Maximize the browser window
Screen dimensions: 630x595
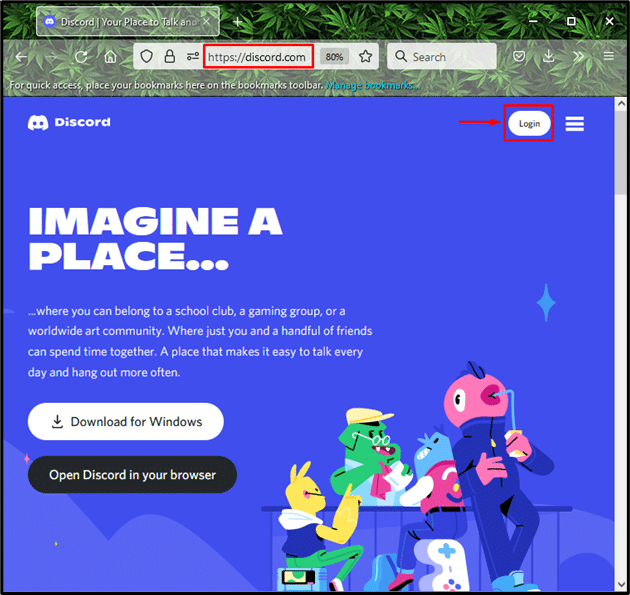[571, 21]
